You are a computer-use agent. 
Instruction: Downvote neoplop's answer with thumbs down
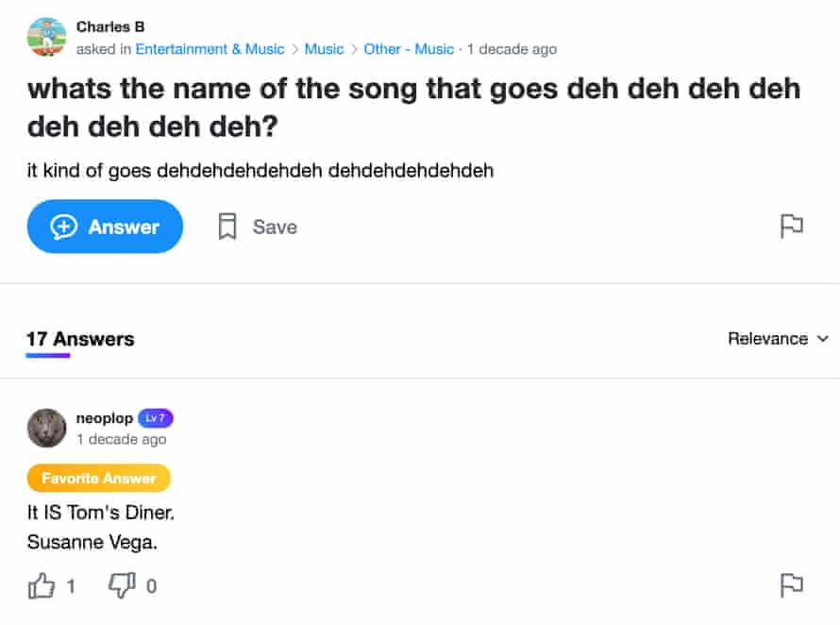(x=123, y=586)
